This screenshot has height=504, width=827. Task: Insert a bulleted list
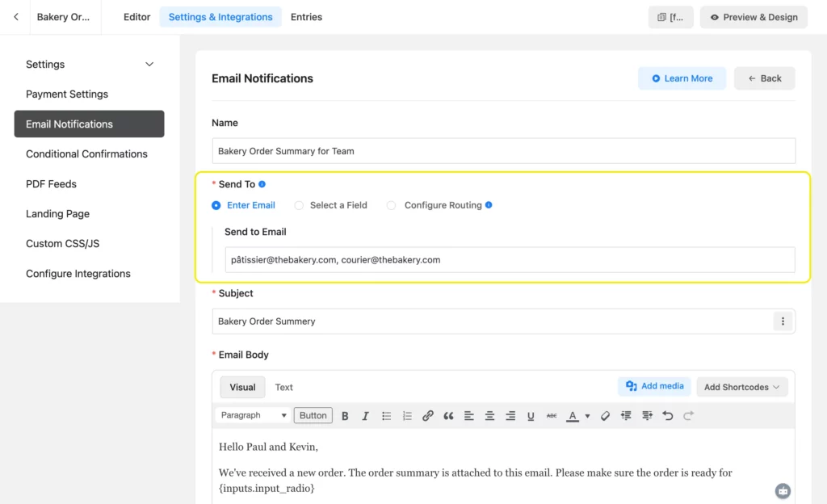tap(387, 415)
